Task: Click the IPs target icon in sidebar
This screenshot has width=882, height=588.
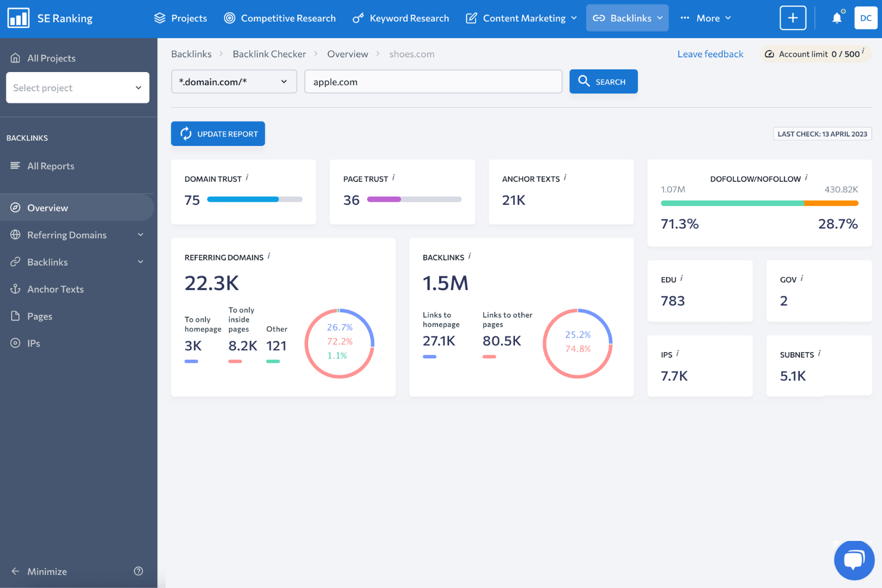Action: point(15,343)
